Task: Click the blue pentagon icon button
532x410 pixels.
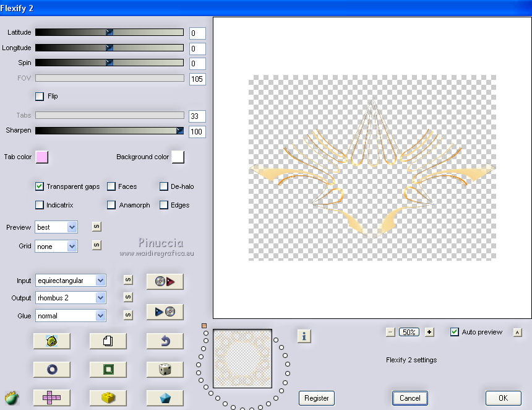Action: [165, 398]
